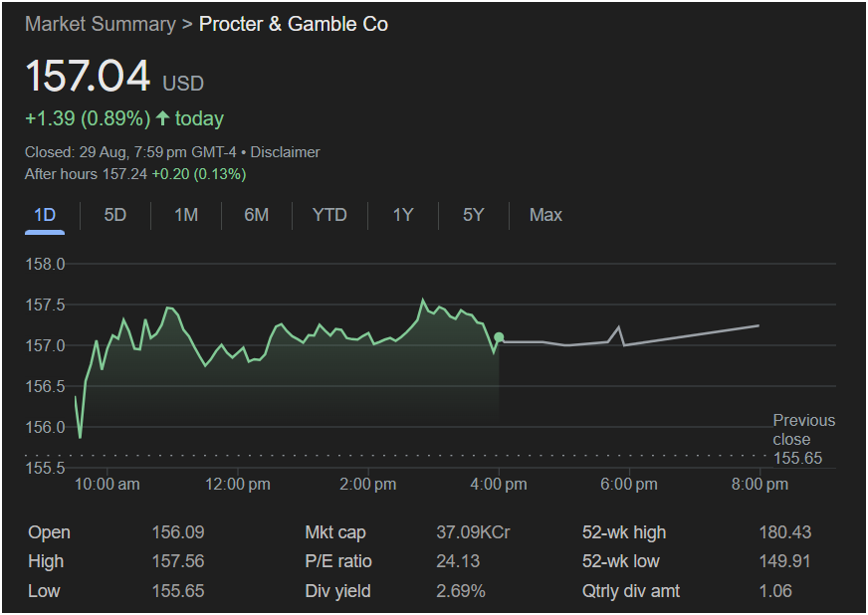Open the 1M chart range
Screen dimensions: 868x615
click(x=186, y=215)
